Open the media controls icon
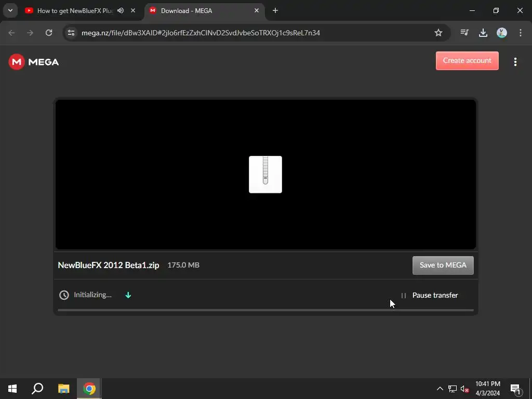The height and width of the screenshot is (399, 532). 464,33
